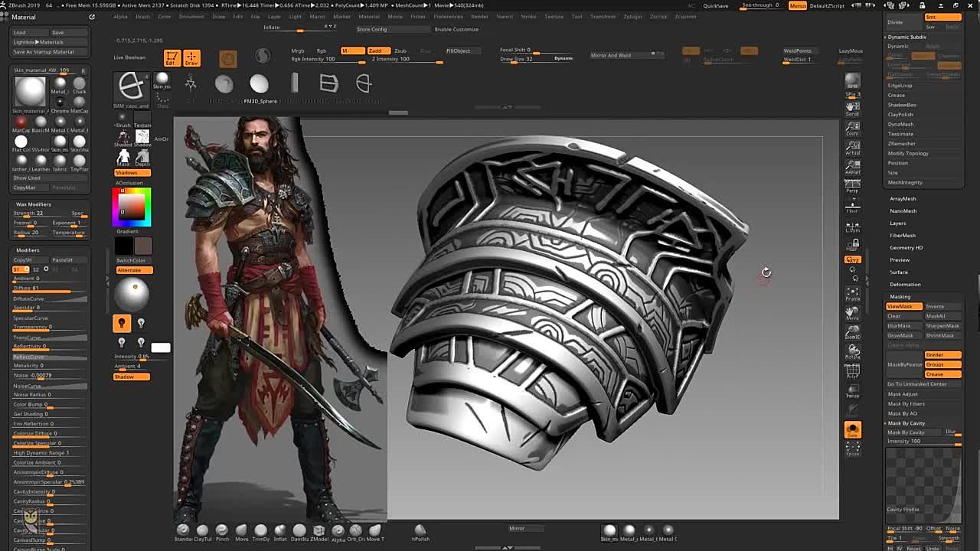
Task: Toggle Perspective icon
Action: [x=852, y=185]
